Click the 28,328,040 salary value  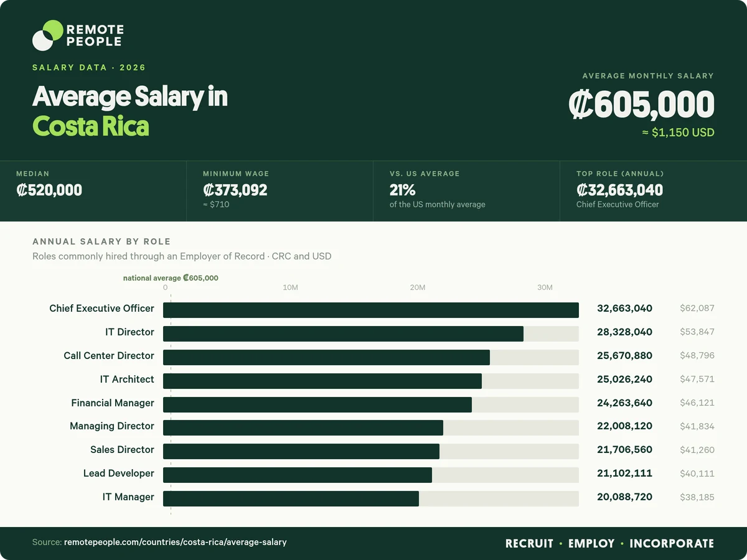[624, 332]
